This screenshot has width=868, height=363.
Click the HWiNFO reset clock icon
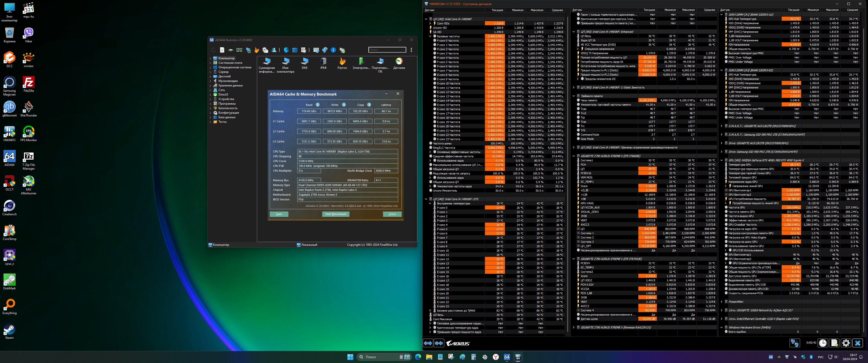(x=823, y=343)
